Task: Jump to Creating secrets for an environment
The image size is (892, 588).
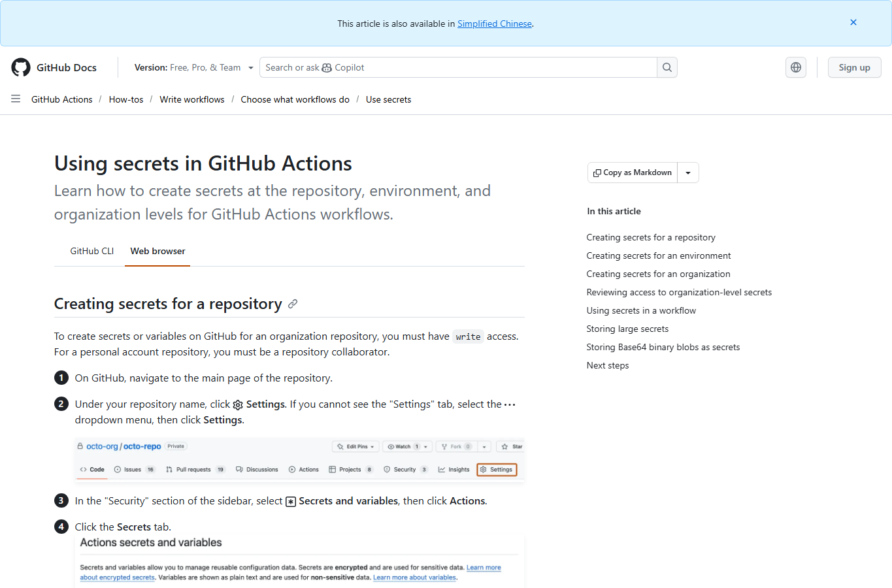Action: 659,255
